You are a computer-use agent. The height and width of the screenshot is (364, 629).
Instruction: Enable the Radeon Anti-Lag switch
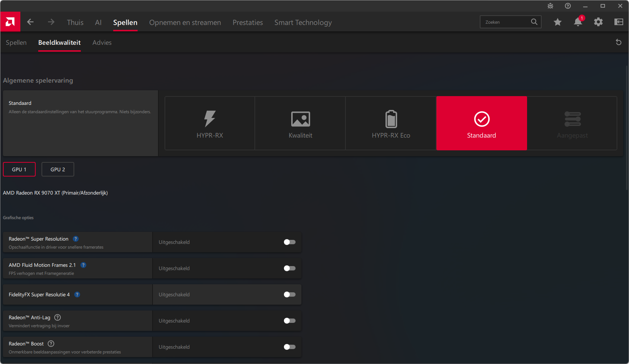pos(289,321)
